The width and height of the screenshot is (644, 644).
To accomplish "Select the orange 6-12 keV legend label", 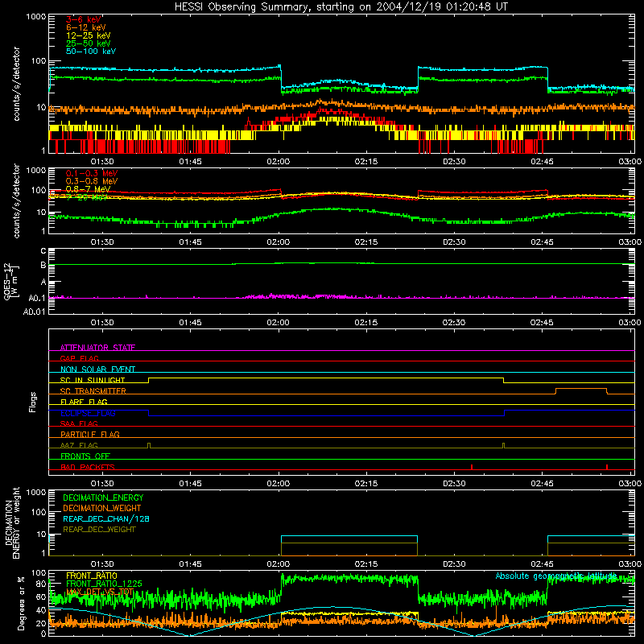I will (x=86, y=27).
